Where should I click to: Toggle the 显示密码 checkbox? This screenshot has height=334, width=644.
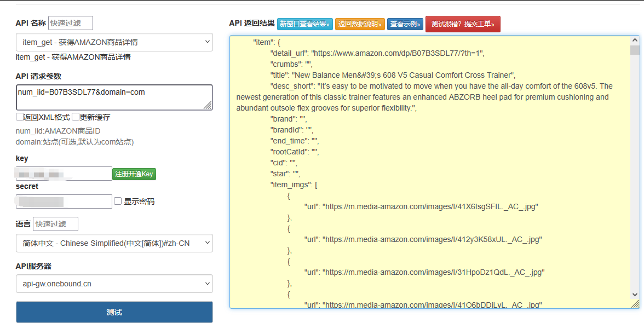[x=118, y=201]
